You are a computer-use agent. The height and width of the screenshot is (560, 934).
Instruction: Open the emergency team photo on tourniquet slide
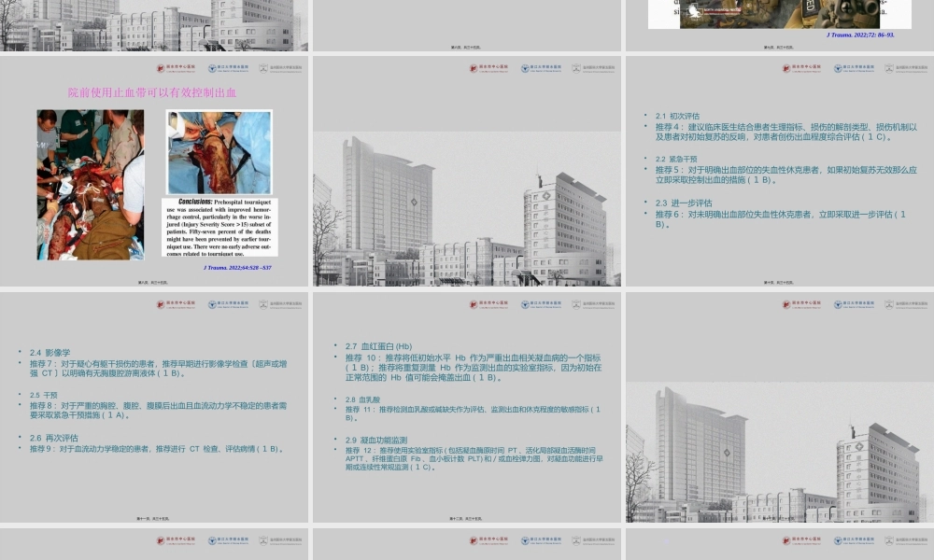(91, 184)
